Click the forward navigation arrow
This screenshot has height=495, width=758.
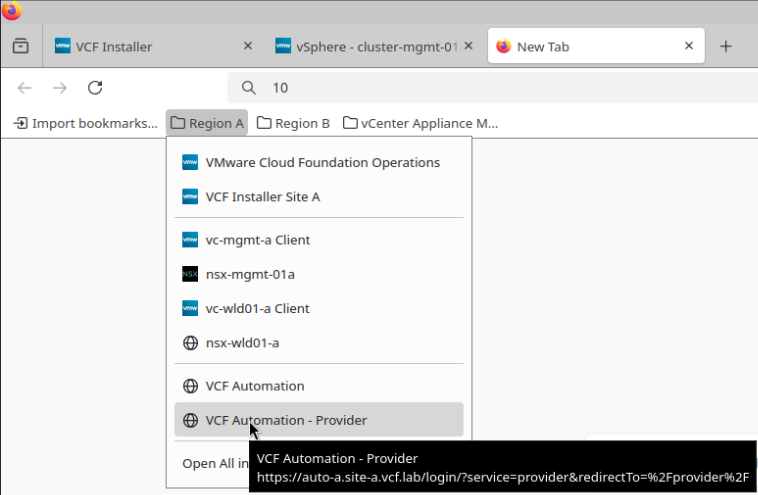click(x=60, y=88)
